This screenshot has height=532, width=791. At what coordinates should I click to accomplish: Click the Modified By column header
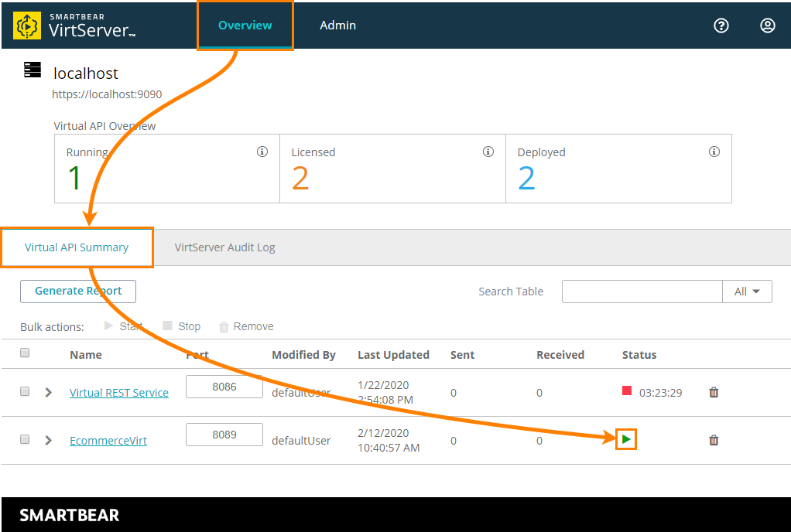[303, 355]
